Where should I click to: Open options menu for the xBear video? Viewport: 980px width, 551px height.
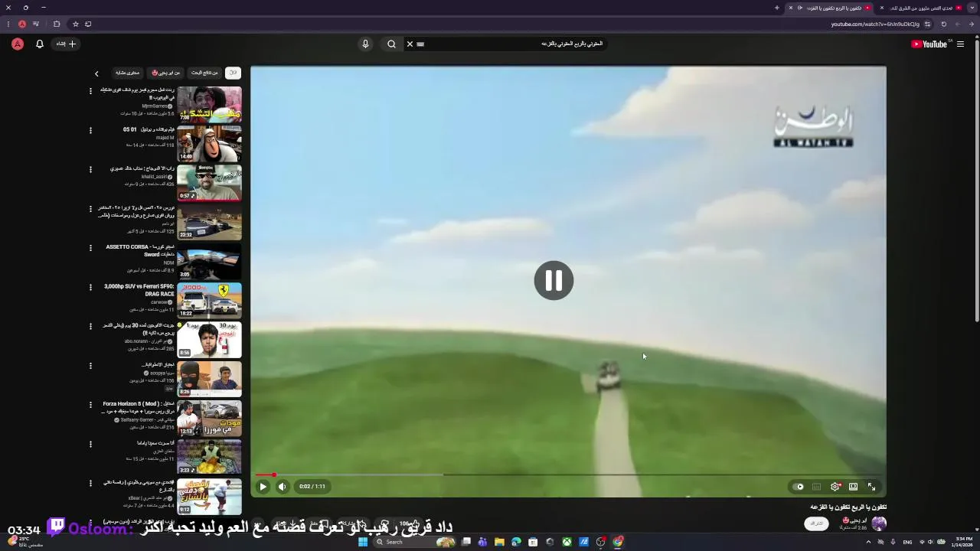point(90,484)
